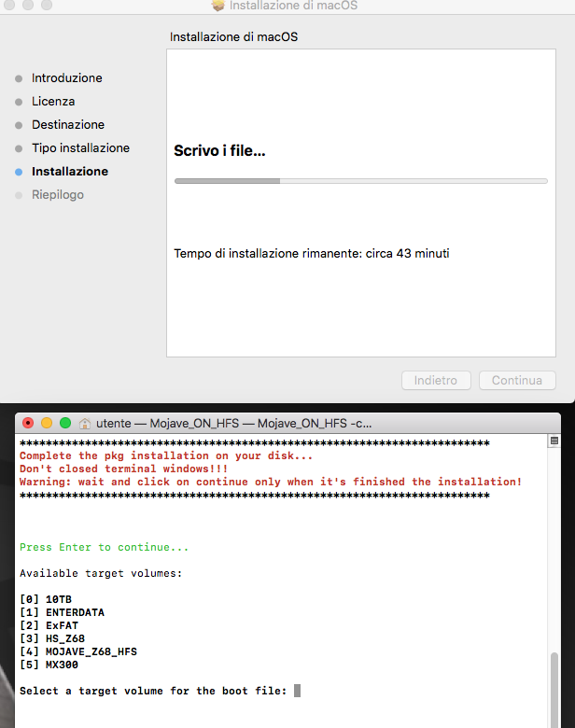Viewport: 575px width, 728px height.
Task: Click the remaining time text "circa 43 minuti"
Action: pyautogui.click(x=407, y=254)
